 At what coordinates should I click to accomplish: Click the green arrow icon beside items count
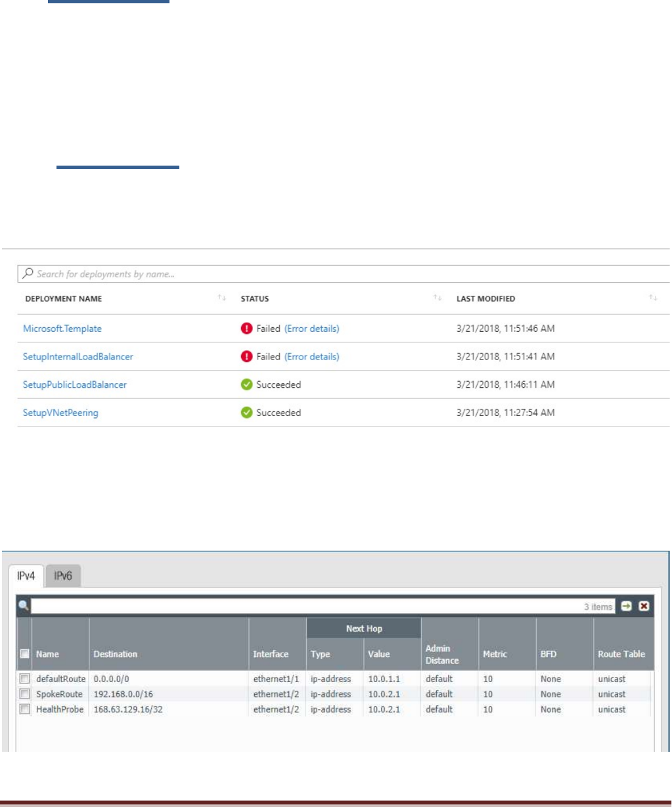point(626,606)
